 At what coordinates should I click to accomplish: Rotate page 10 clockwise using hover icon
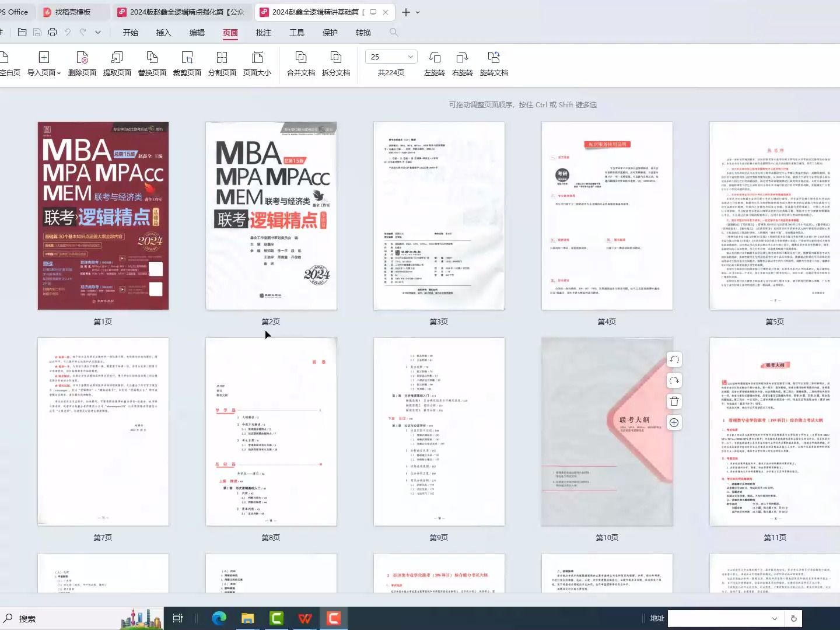674,380
